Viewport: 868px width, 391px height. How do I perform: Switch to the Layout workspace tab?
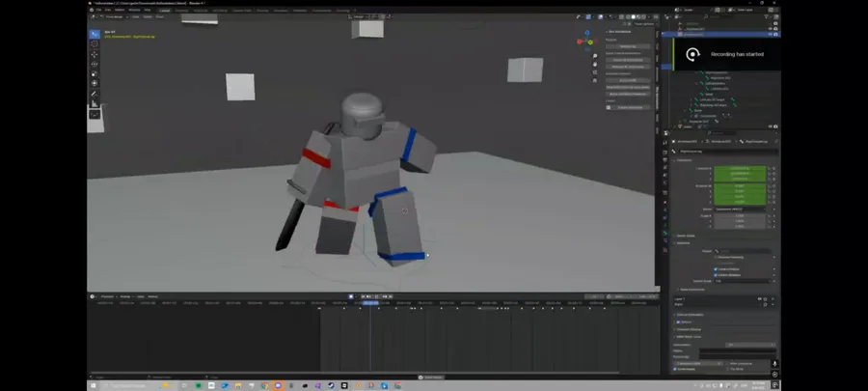click(x=165, y=10)
